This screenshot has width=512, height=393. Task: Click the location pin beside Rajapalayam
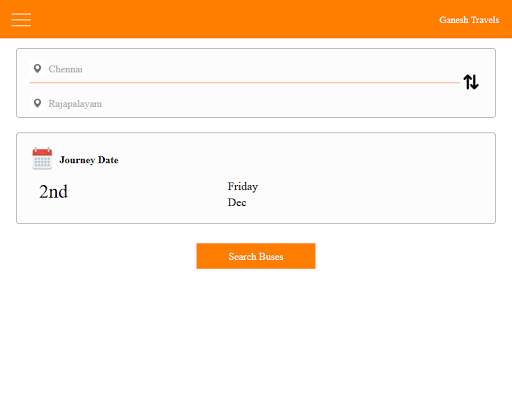coord(37,103)
